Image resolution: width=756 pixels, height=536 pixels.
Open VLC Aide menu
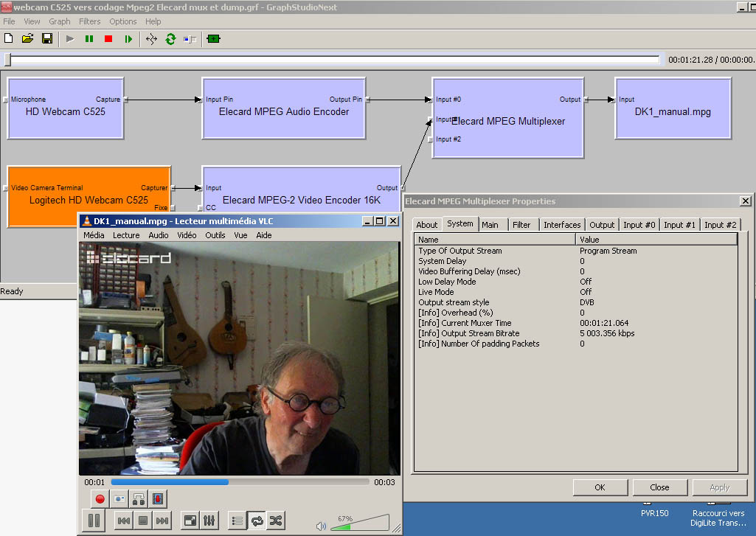click(x=264, y=235)
